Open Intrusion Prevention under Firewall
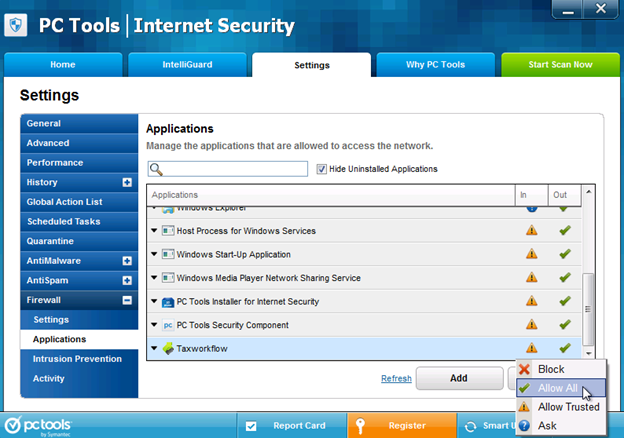624x438 pixels. (x=79, y=359)
